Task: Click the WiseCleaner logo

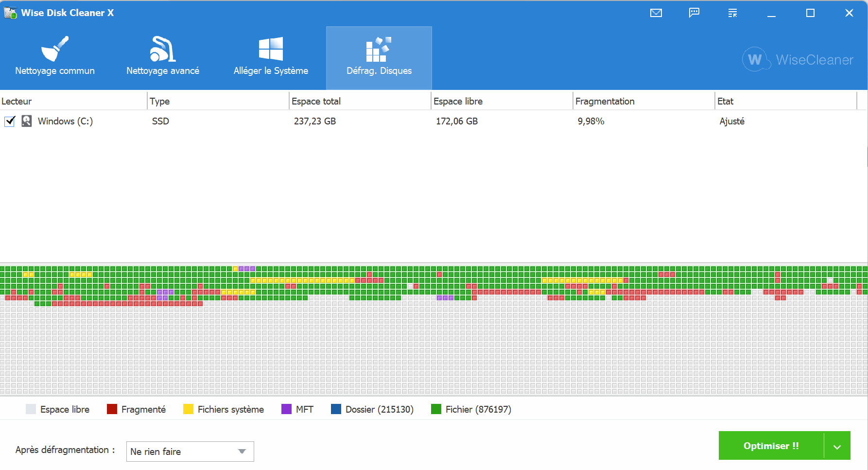Action: pos(798,59)
